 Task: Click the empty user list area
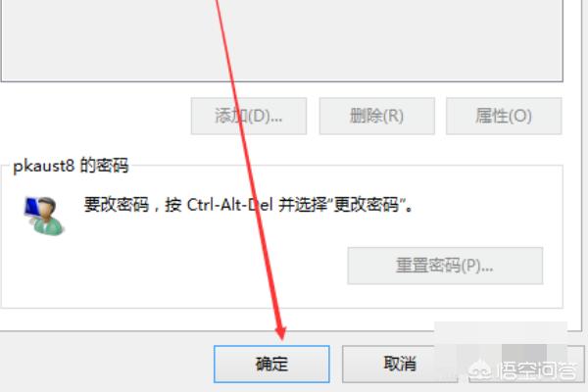click(281, 37)
